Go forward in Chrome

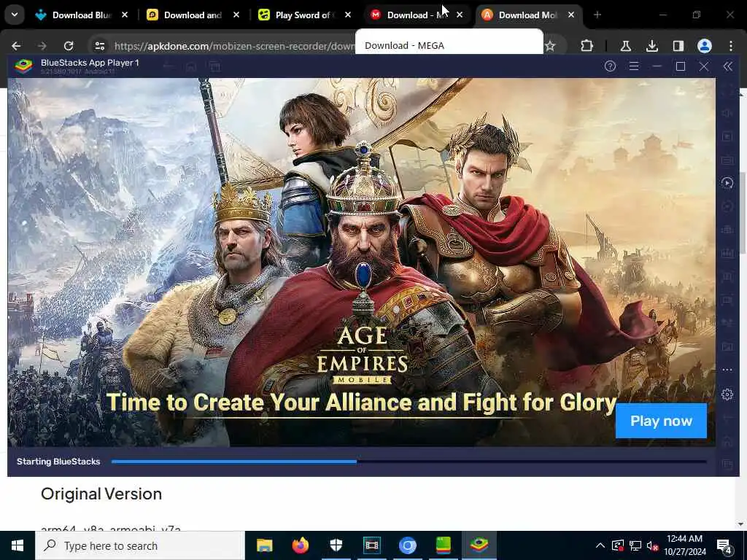(x=42, y=46)
